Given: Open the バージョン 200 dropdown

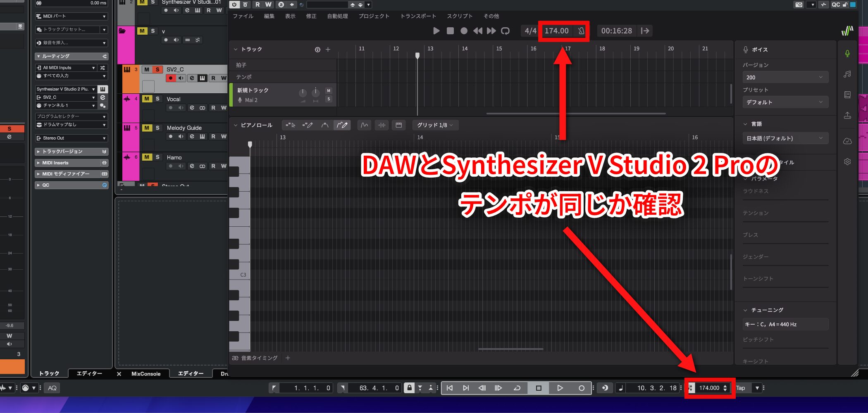Looking at the screenshot, I should [785, 77].
